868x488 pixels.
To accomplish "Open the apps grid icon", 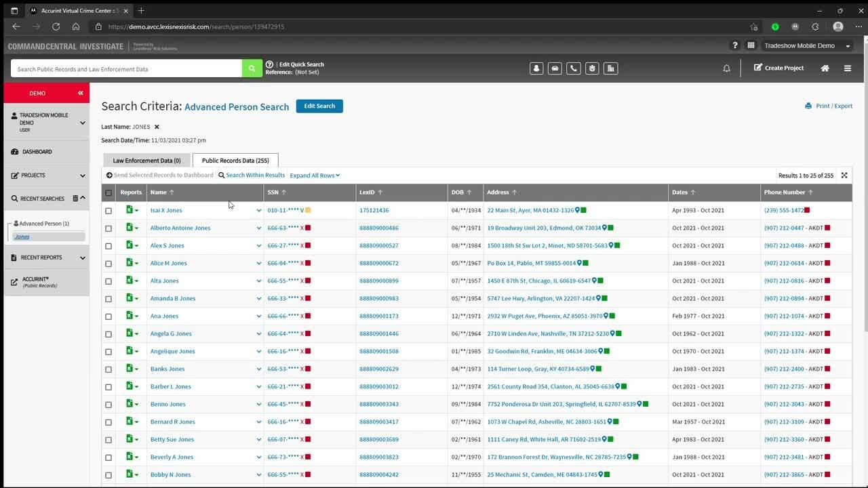I will click(751, 45).
